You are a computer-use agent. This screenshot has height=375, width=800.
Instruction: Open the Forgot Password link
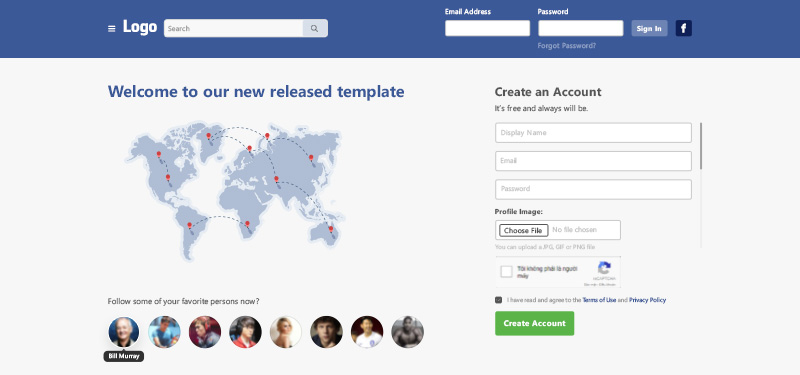(x=566, y=46)
